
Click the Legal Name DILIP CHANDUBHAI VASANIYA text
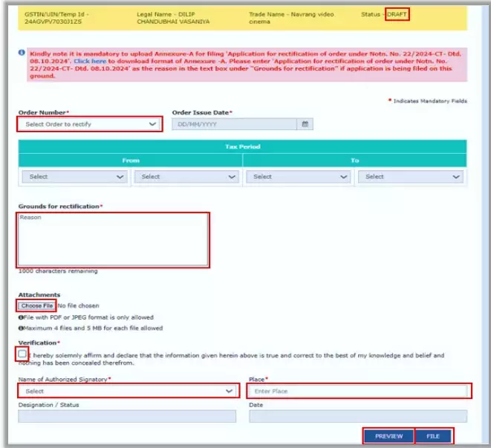click(x=173, y=18)
